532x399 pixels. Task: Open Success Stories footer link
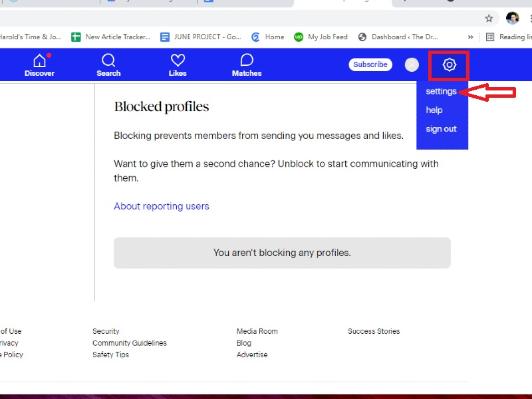point(374,331)
